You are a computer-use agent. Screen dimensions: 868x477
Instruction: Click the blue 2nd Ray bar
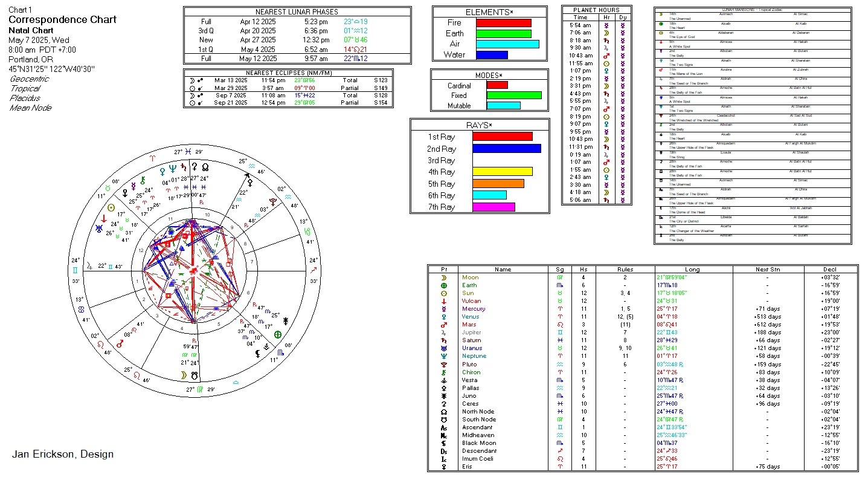coord(507,149)
